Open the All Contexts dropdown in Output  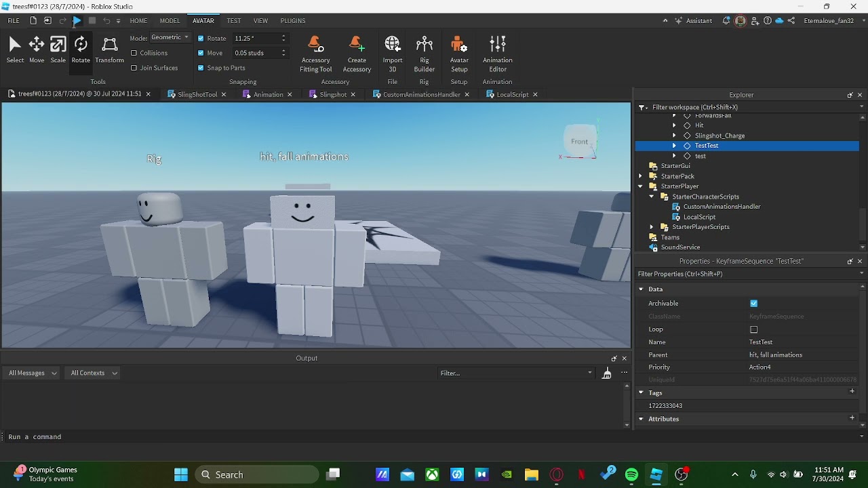(92, 373)
